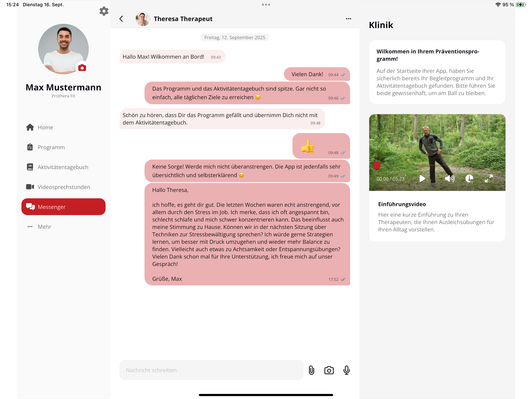
Task: Change video playback speed icon
Action: 469,179
